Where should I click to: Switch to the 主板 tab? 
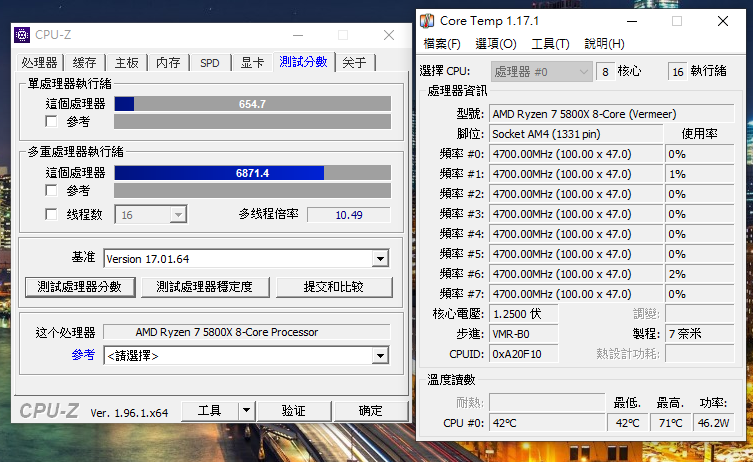coord(127,63)
